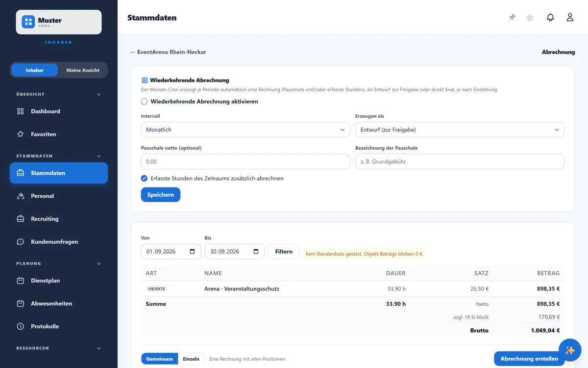Open the Dashboard grid icon
Screen dimensions: 588x368
[x=21, y=111]
